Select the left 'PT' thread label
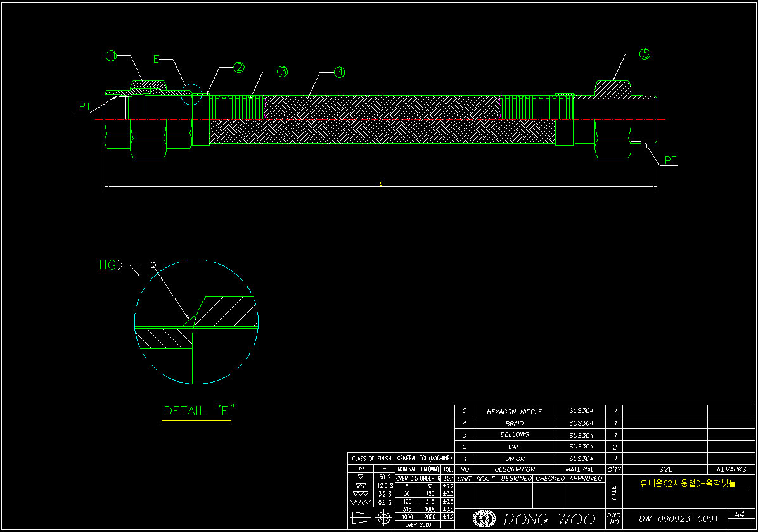Viewport: 758px width, 532px height. tap(85, 107)
